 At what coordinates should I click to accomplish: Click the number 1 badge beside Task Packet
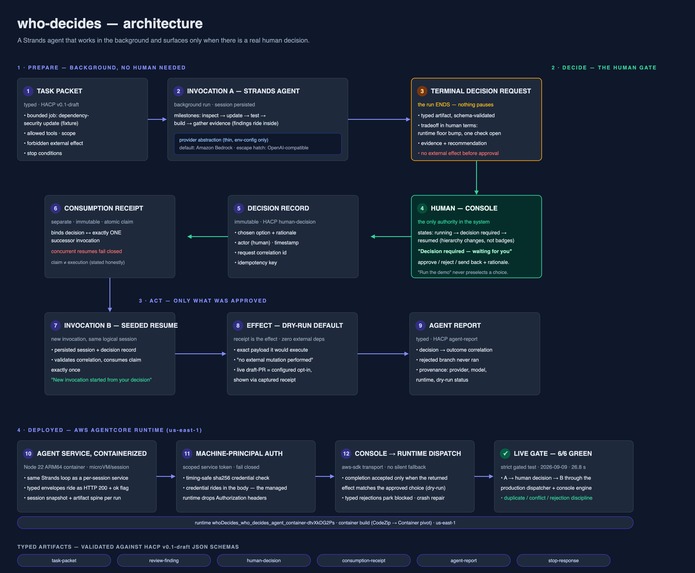(x=28, y=91)
